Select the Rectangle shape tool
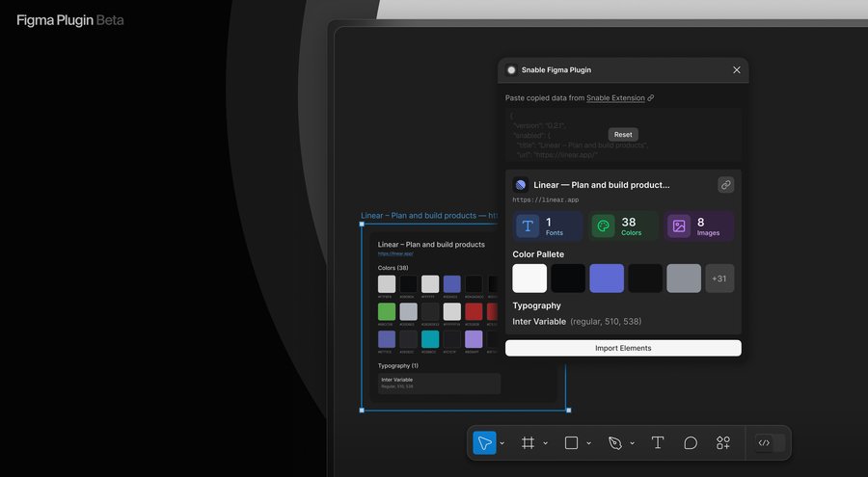 [571, 442]
